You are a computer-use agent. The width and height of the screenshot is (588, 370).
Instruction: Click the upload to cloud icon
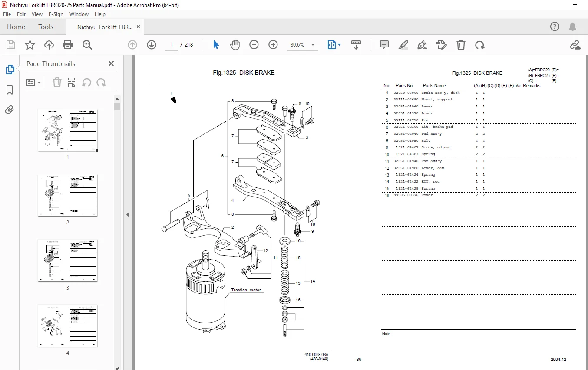(49, 45)
